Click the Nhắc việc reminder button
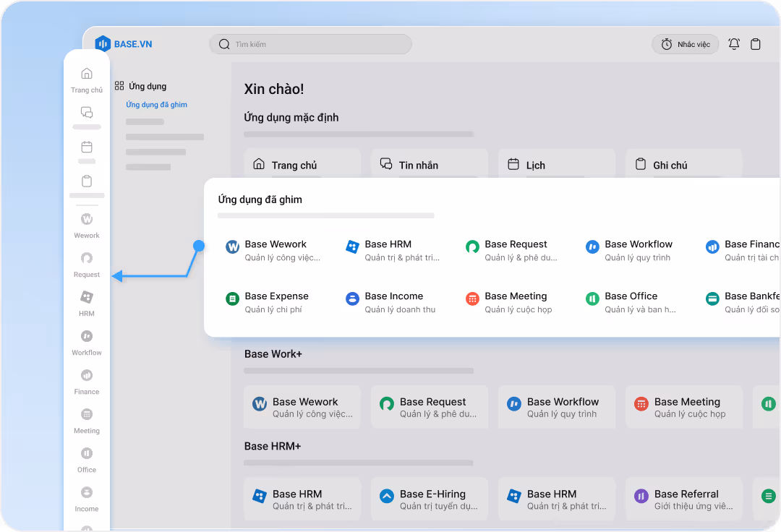 (x=686, y=44)
